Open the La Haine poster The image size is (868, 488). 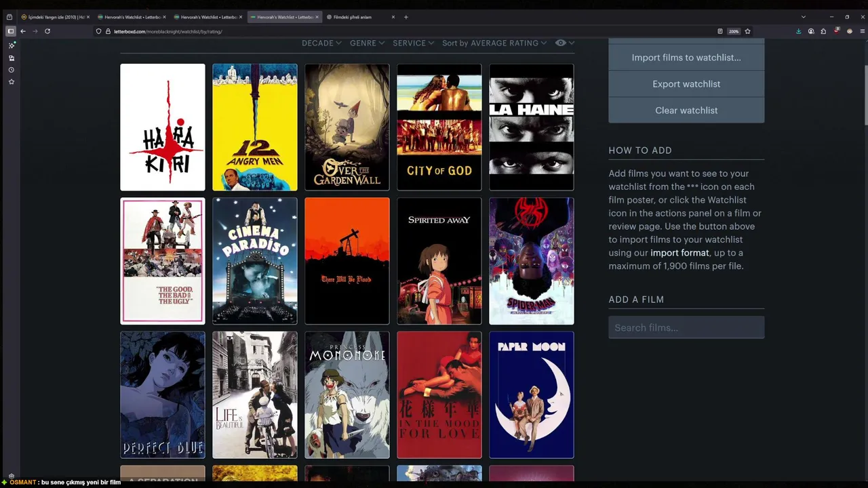(x=532, y=127)
